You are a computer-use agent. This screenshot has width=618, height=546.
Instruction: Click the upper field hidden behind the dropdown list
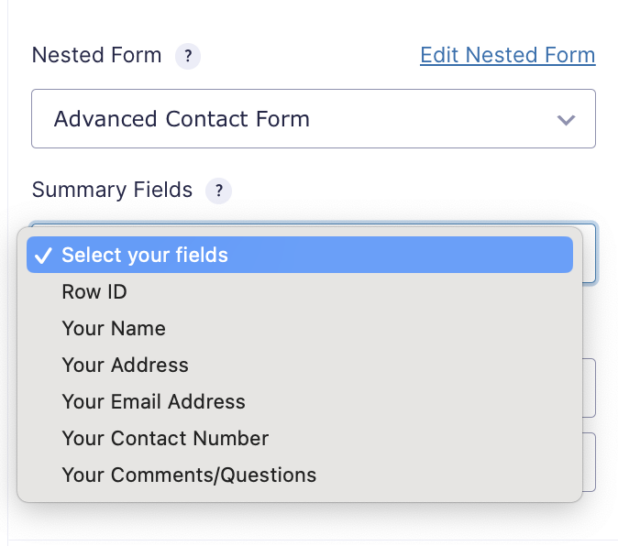[589, 388]
